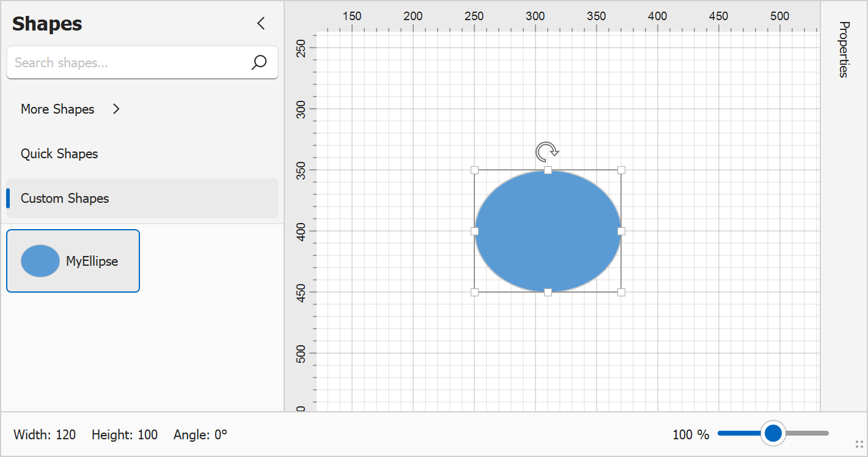Click the bottom-middle resize handle of the ellipse

[548, 292]
